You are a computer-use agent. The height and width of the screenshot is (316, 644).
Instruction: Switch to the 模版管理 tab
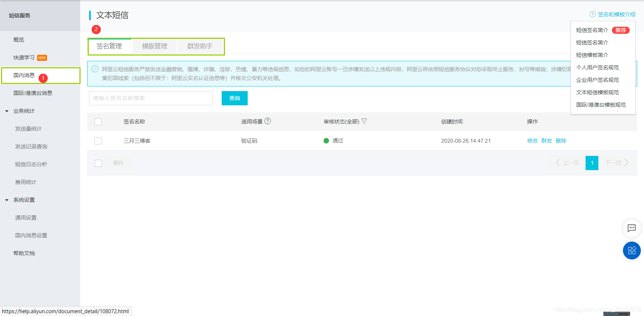[x=155, y=46]
